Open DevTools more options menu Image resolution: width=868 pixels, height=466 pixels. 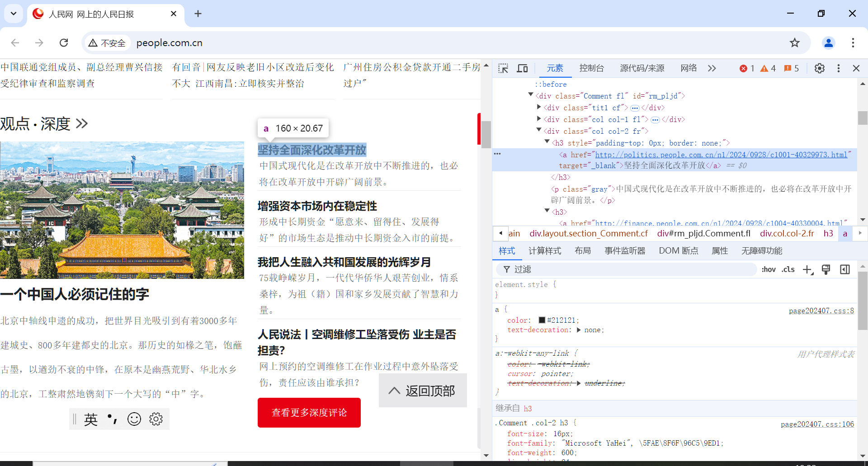coord(839,68)
